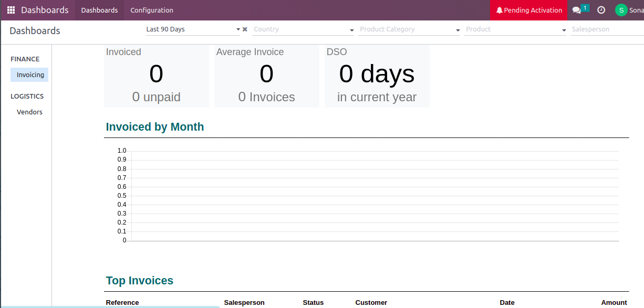Open the apps grid menu icon

click(11, 10)
